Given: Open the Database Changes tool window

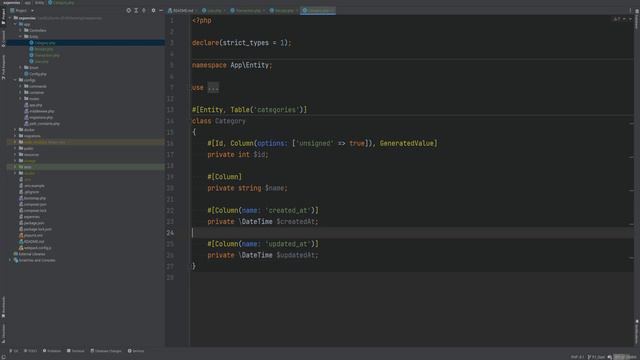Looking at the screenshot, I should tap(106, 351).
